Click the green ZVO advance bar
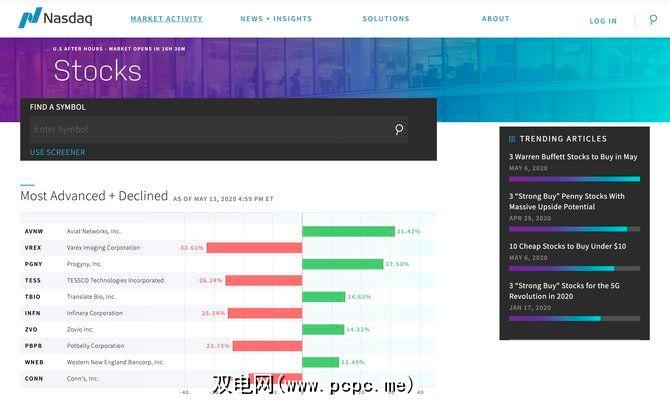This screenshot has height=408, width=670. pos(323,329)
